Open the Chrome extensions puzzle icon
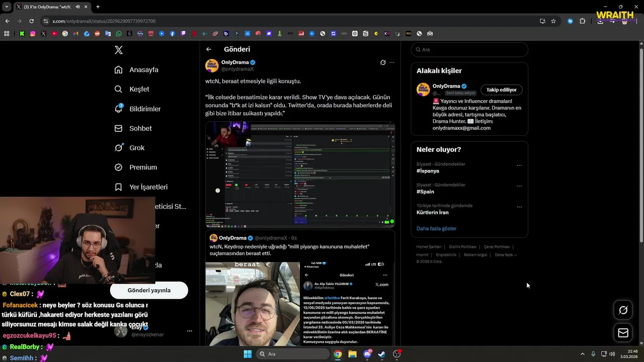The width and height of the screenshot is (644, 362). (x=583, y=21)
